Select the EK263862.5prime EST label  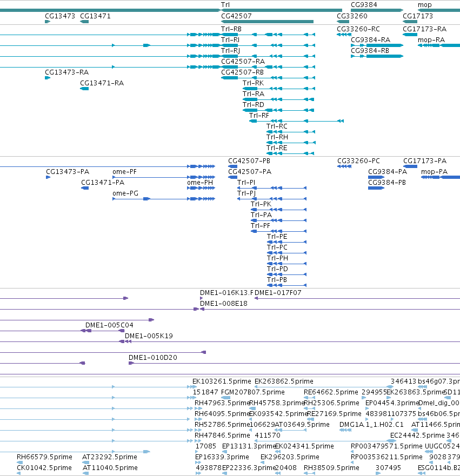point(284,381)
